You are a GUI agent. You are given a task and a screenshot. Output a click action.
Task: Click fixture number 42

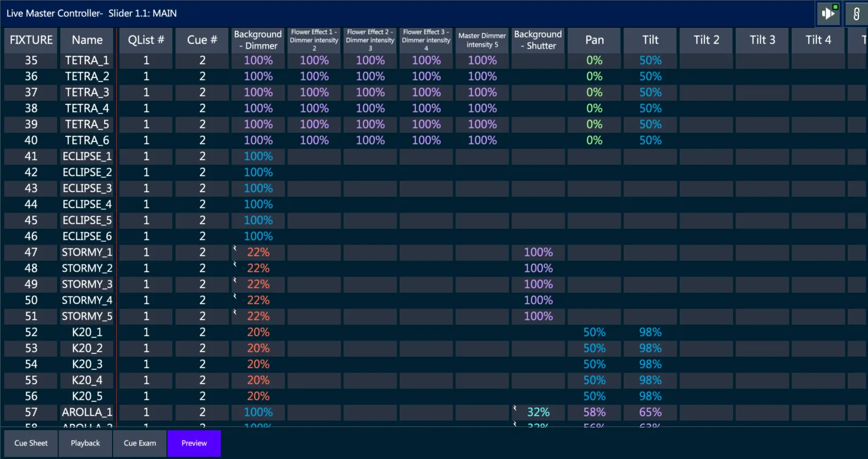click(31, 172)
